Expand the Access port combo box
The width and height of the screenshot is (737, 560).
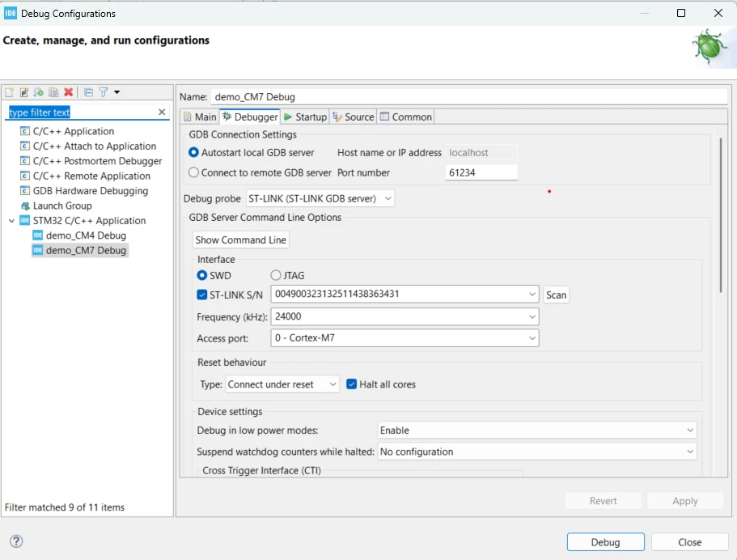tap(405, 337)
